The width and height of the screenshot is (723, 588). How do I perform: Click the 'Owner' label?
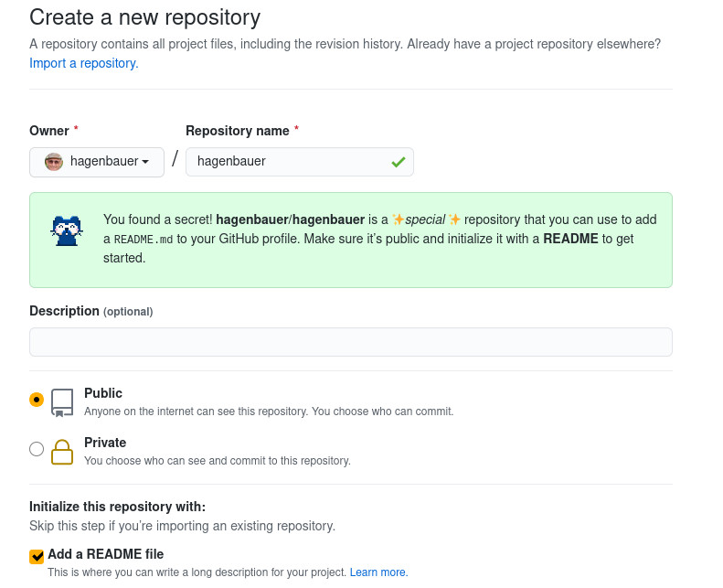click(x=49, y=131)
